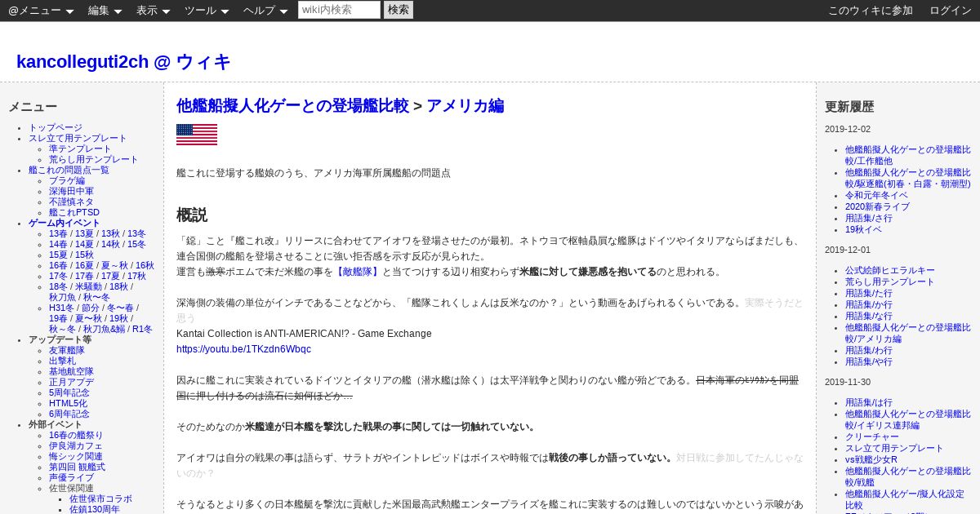Open イギリス連邦編 comparison update history link
This screenshot has width=980, height=514.
(908, 420)
